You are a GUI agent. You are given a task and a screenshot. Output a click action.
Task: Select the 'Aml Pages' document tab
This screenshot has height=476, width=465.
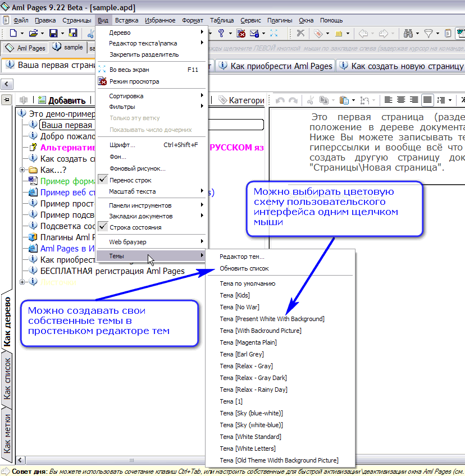[x=25, y=48]
